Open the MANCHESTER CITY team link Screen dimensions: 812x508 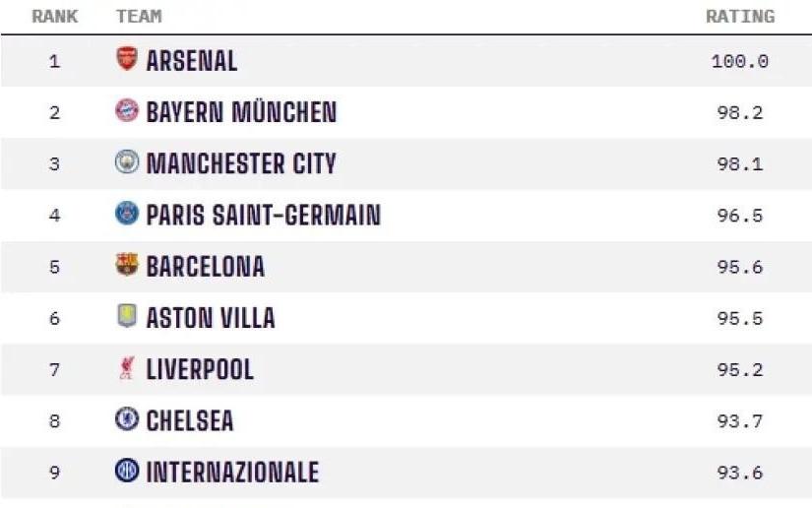241,163
